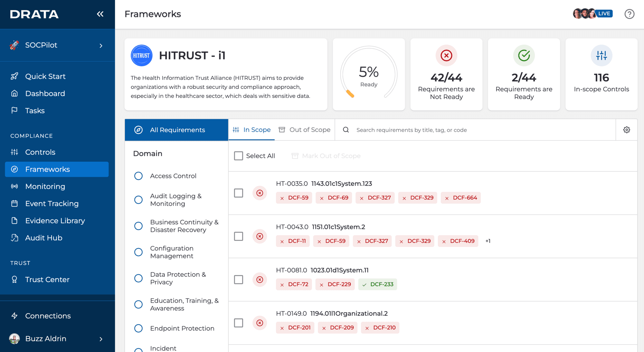The image size is (644, 352).
Task: Click Buzz Aldrin's avatar picture
Action: (x=14, y=339)
